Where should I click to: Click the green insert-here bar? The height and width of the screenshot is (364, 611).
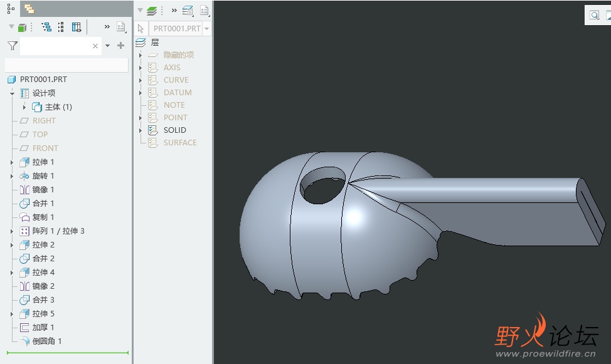coord(68,353)
